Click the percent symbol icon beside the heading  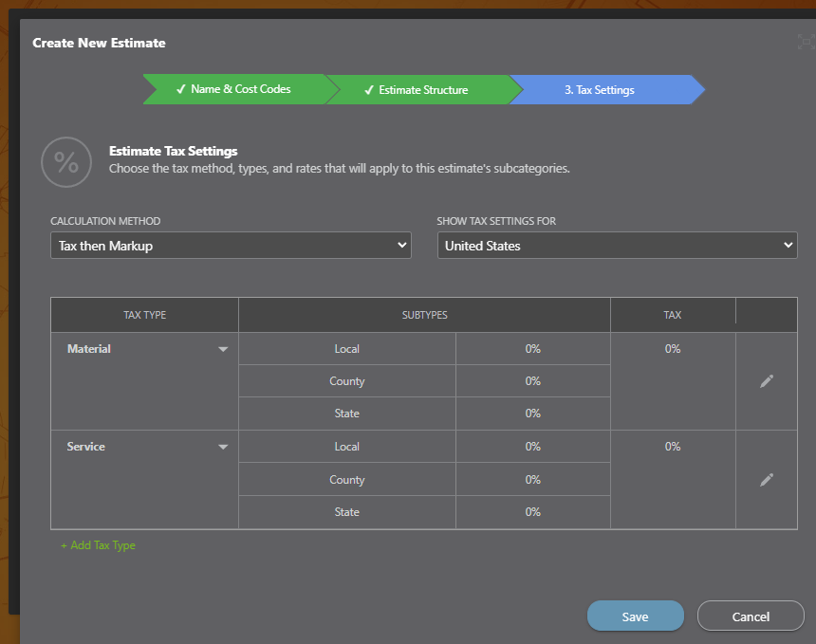(x=66, y=162)
